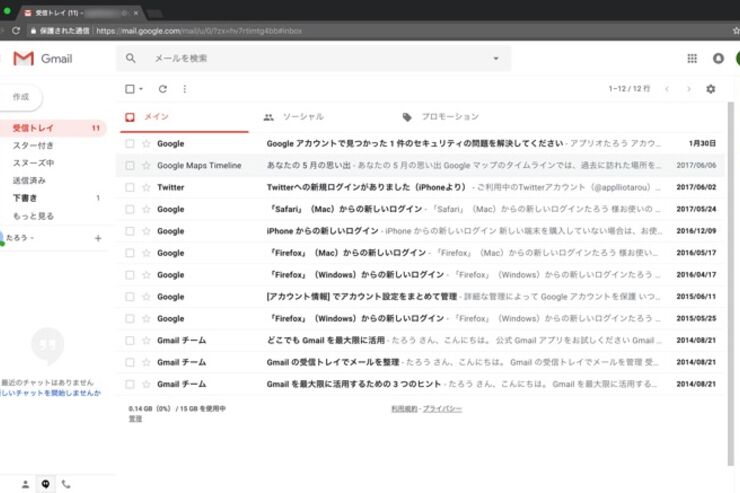Viewport: 740px width, 493px height.
Task: Select the Google security issue email checkbox
Action: tap(129, 143)
